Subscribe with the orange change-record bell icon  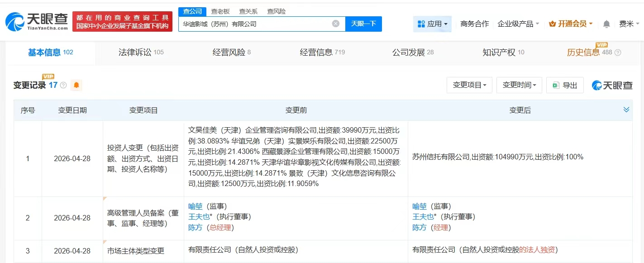[x=76, y=85]
